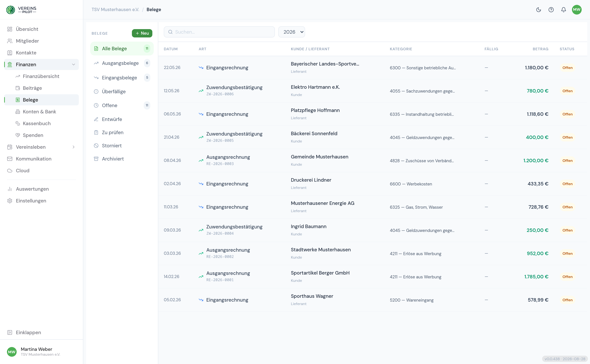590x364 pixels.
Task: Click the Vereins Pilot logo
Action: pyautogui.click(x=21, y=10)
